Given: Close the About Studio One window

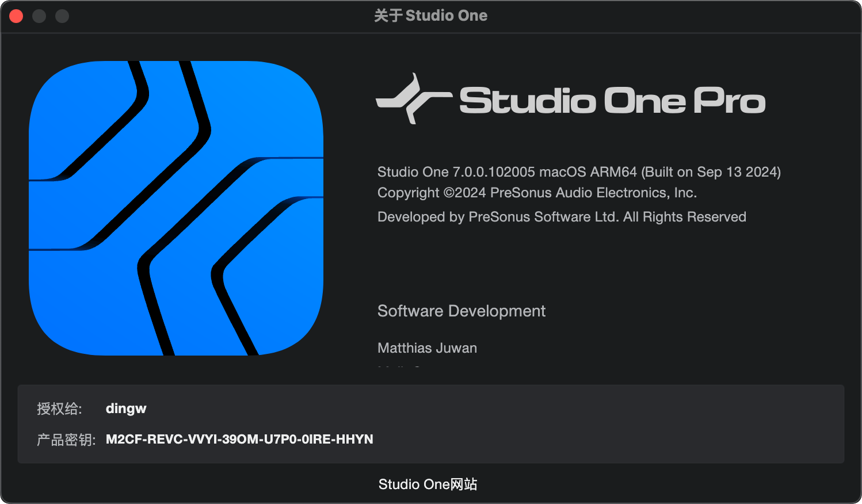Looking at the screenshot, I should 16,16.
